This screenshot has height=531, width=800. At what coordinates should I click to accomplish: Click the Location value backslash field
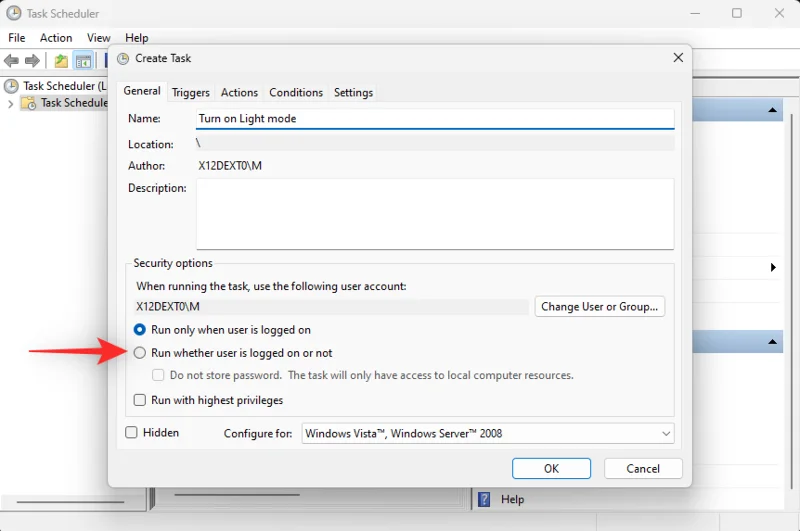pos(435,144)
